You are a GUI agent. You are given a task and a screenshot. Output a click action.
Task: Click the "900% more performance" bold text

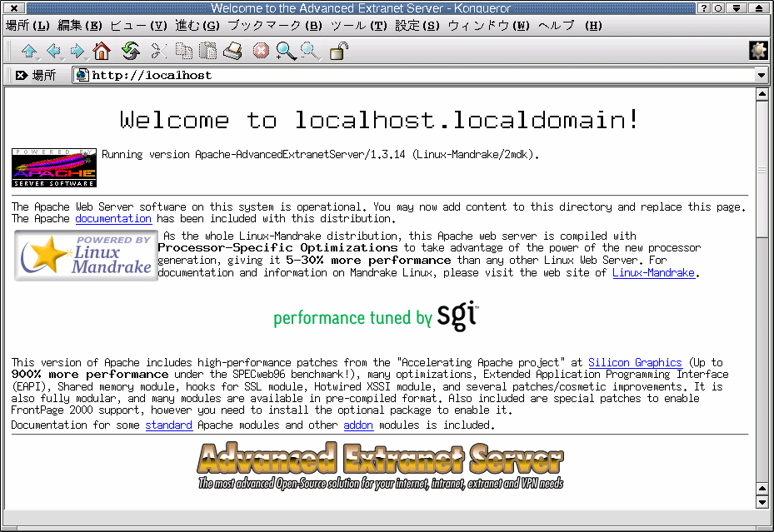(90, 374)
